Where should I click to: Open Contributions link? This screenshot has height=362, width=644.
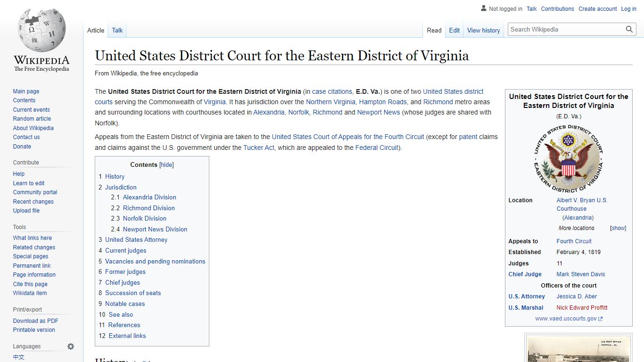[558, 9]
